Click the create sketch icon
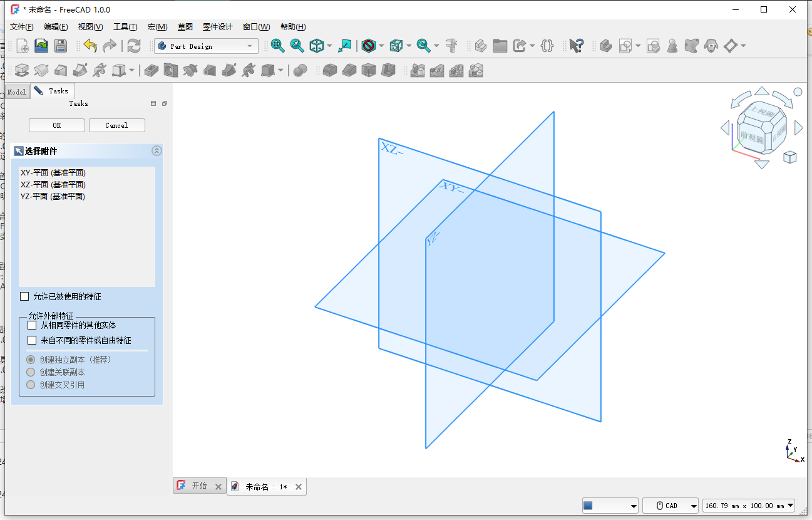Viewport: 812px width, 520px height. click(625, 46)
